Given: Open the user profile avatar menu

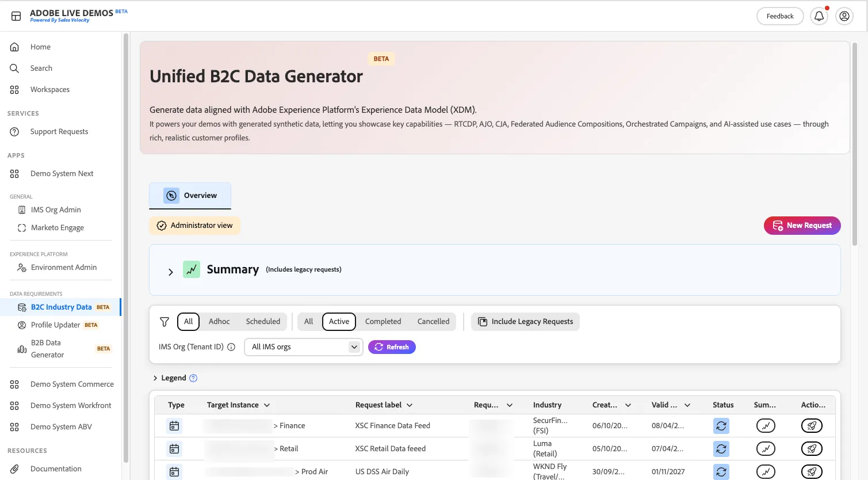Looking at the screenshot, I should [844, 16].
